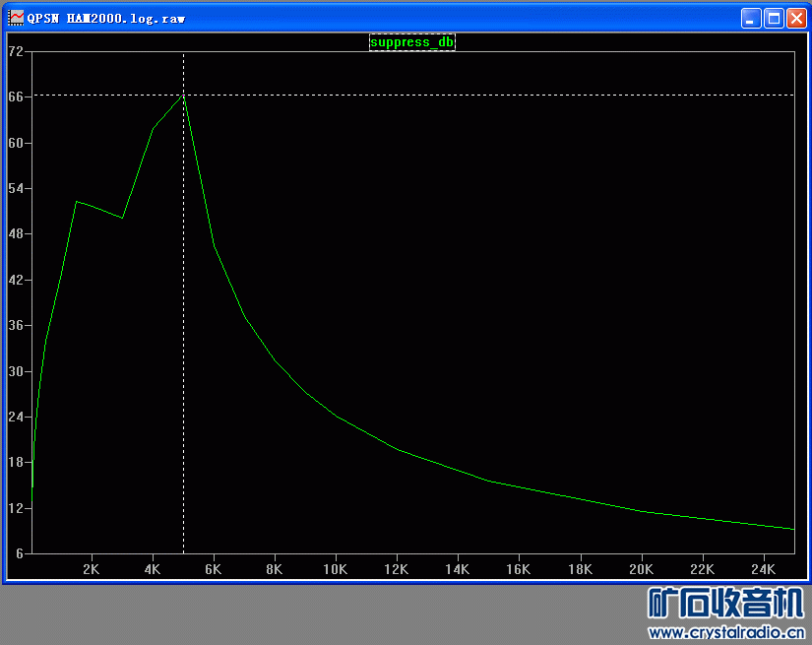Click the 10K label on the horizontal axis
Viewport: 812px width, 645px height.
coord(336,569)
